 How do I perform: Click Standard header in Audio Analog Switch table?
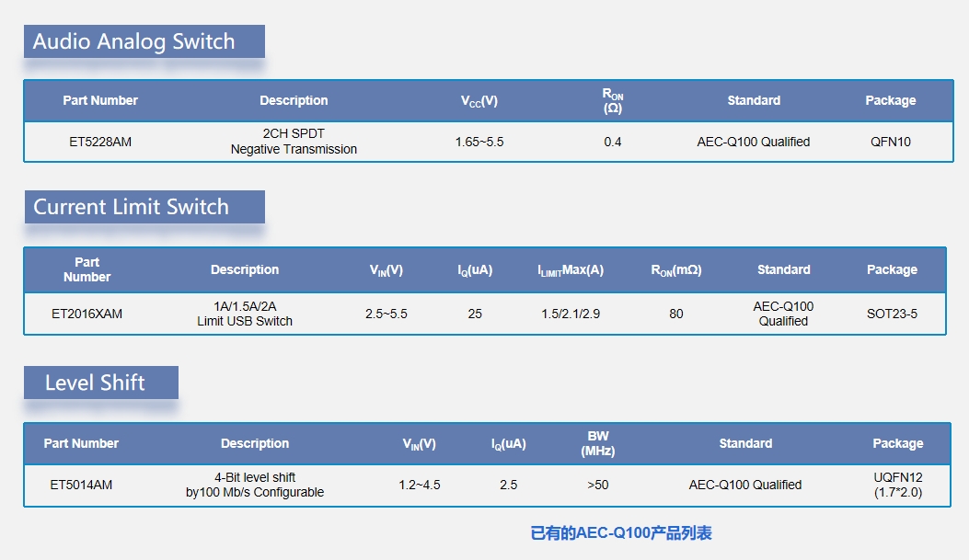point(754,100)
